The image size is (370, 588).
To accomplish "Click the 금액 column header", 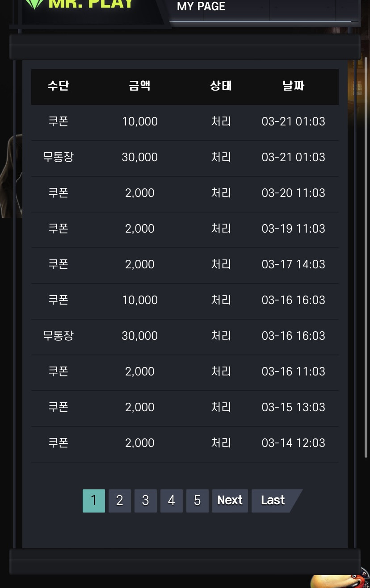I will pos(140,86).
